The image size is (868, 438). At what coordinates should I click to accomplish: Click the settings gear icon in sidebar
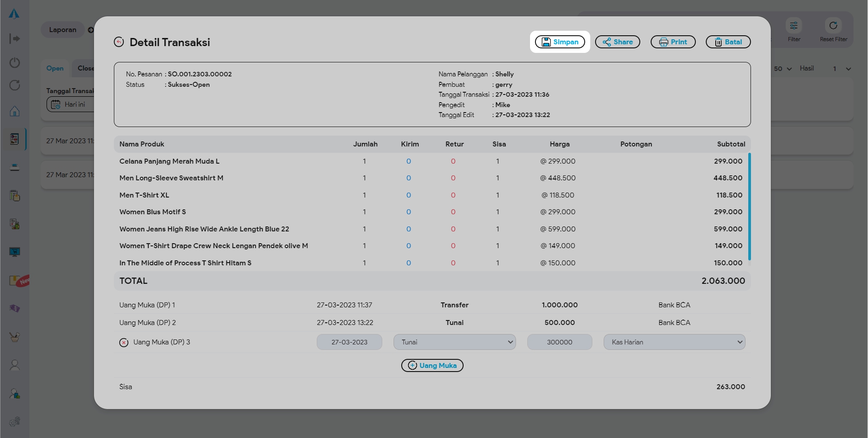[14, 422]
